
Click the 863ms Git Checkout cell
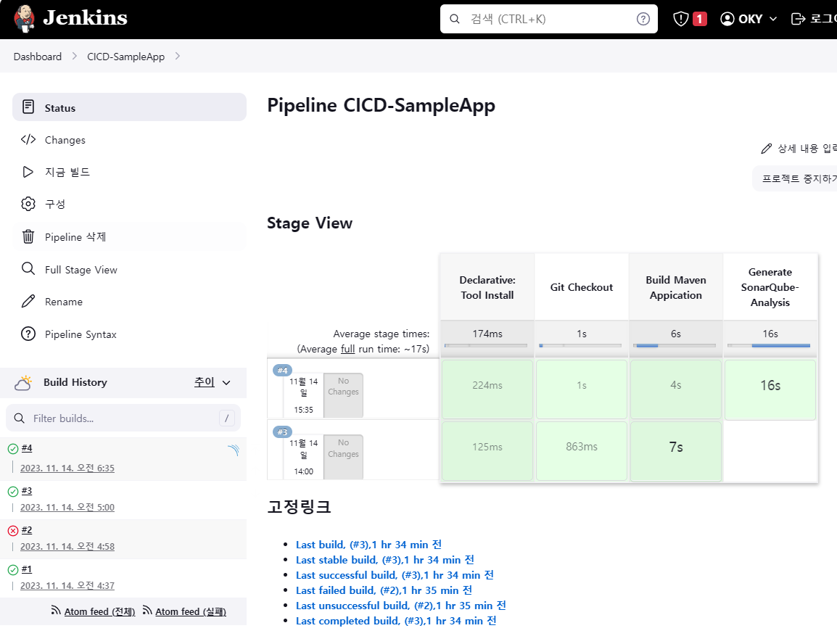point(581,451)
